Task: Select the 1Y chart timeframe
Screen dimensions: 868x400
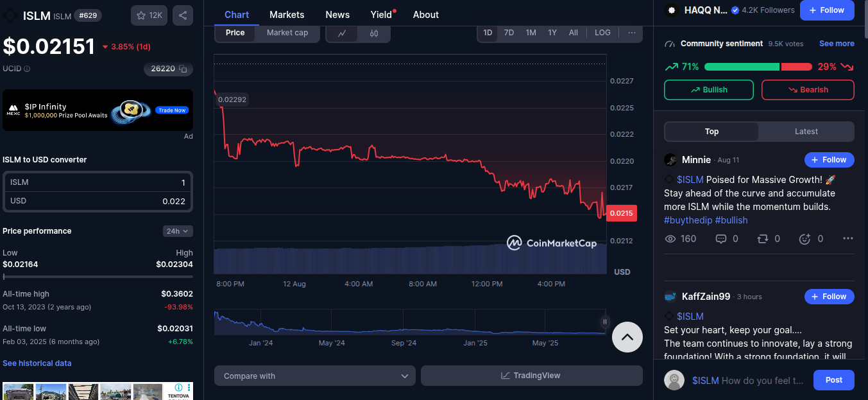Action: tap(552, 32)
